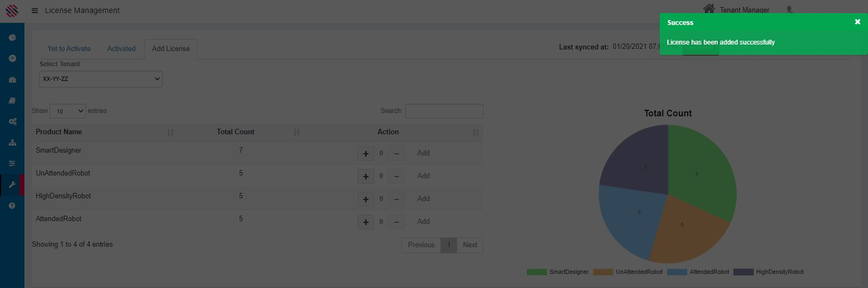Close the Success notification
This screenshot has width=868, height=288.
(857, 22)
